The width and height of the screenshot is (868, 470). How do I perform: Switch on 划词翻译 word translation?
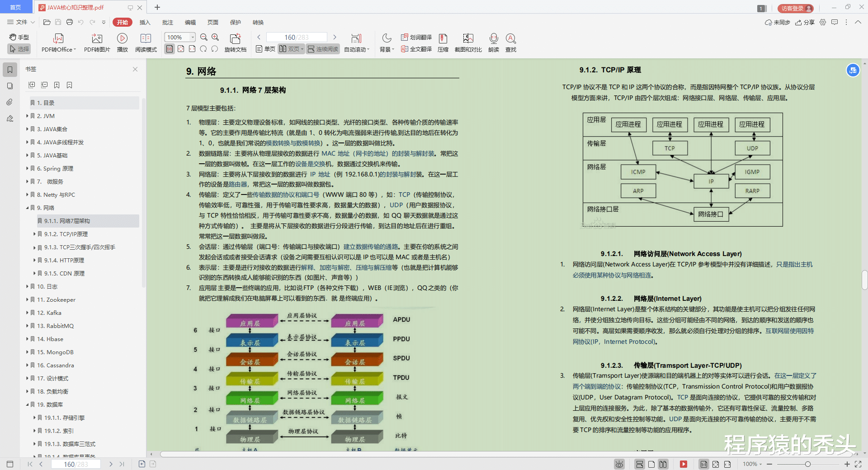click(x=416, y=38)
